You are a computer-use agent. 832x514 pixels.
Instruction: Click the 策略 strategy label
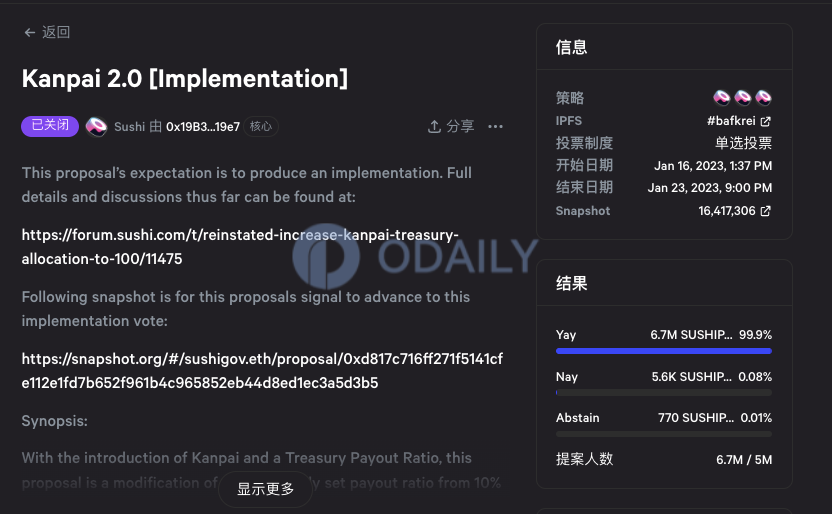pyautogui.click(x=570, y=98)
